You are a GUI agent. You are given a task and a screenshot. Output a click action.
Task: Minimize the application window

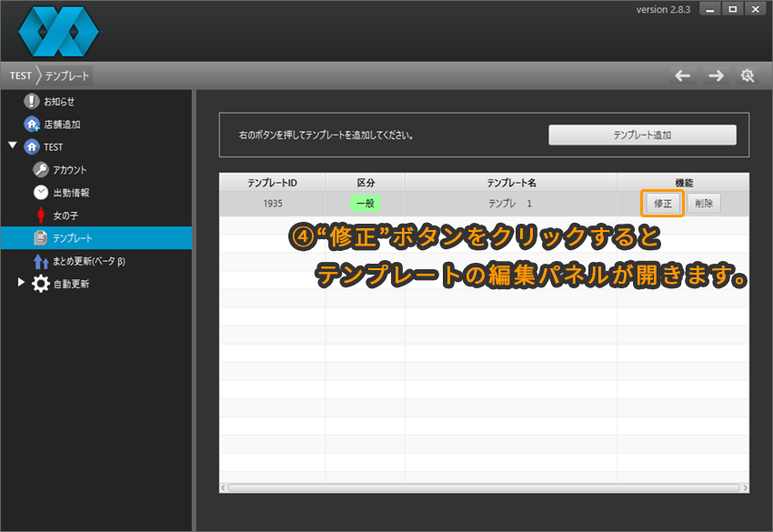pyautogui.click(x=710, y=9)
